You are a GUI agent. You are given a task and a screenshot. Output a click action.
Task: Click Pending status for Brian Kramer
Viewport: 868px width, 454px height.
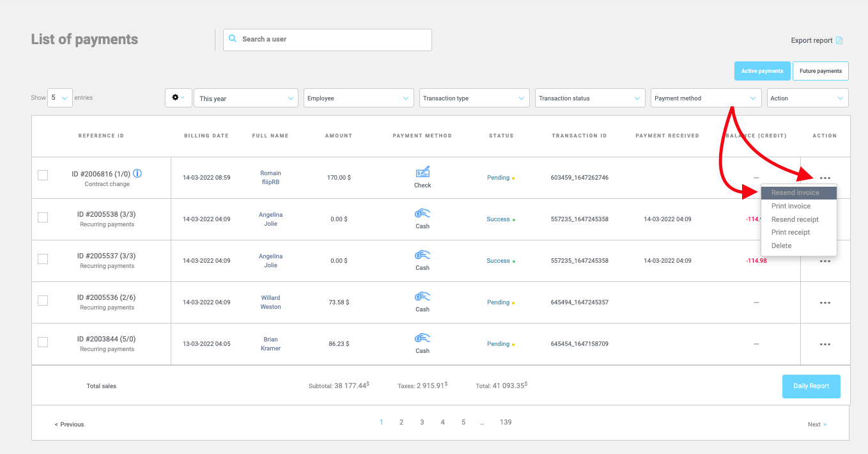(x=499, y=344)
